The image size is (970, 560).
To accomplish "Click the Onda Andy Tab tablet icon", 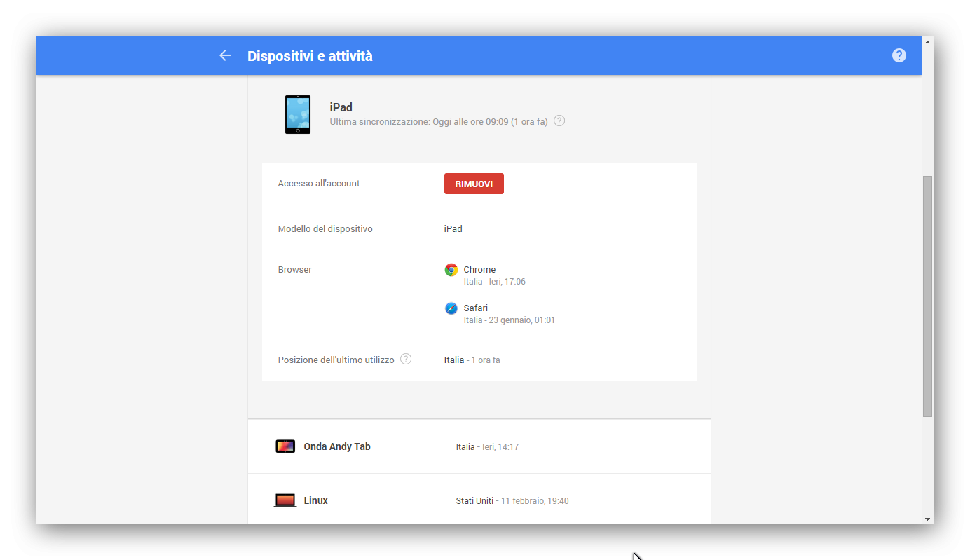I will pyautogui.click(x=285, y=446).
